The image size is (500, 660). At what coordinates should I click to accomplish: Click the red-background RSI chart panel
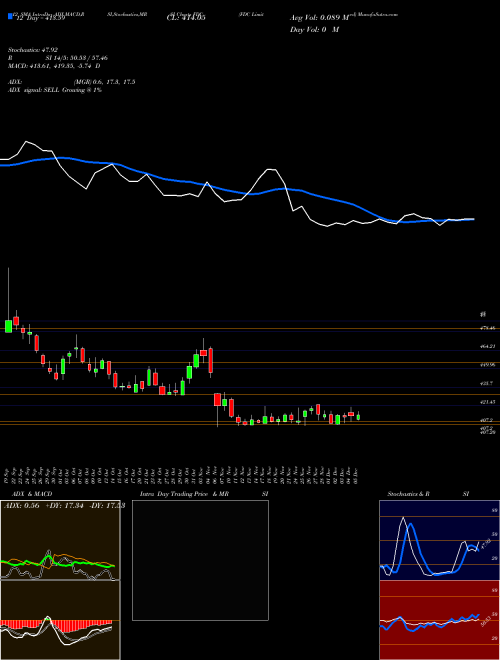439,620
